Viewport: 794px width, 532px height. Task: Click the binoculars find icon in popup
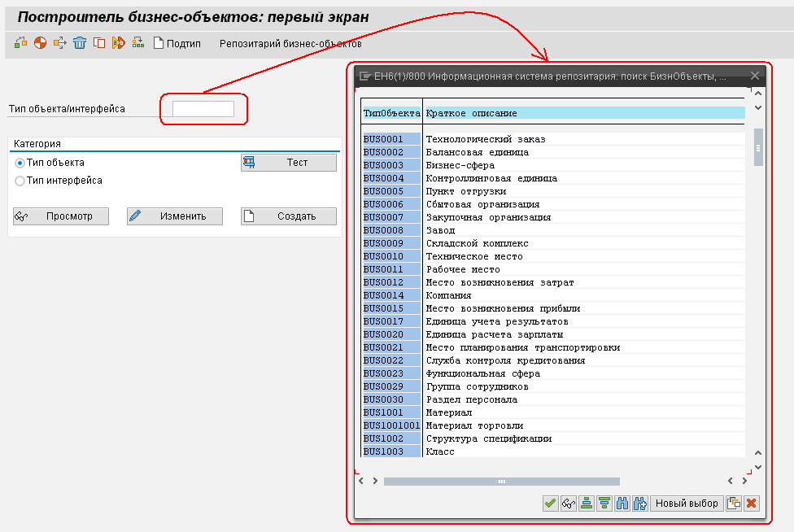pyautogui.click(x=622, y=504)
